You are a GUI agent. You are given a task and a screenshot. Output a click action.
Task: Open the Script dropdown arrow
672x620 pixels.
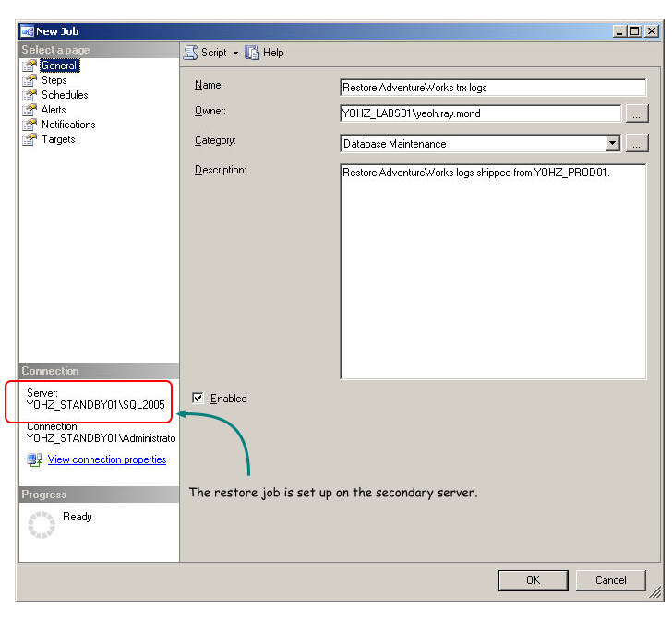(235, 54)
